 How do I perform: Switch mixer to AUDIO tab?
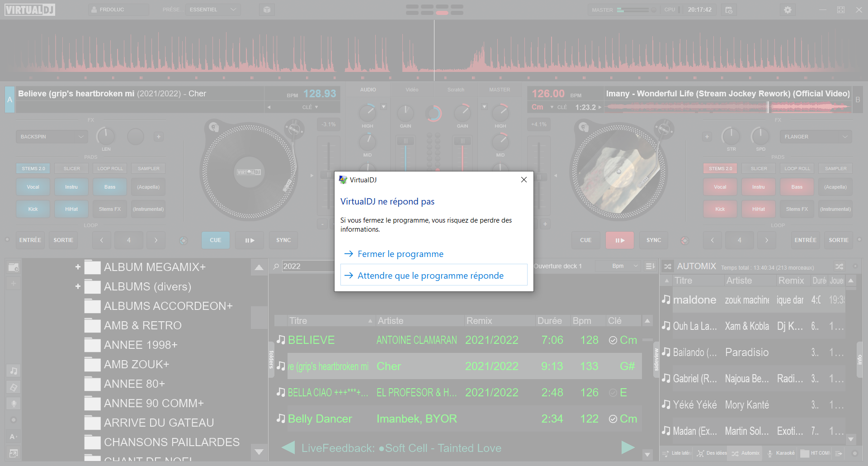(368, 90)
